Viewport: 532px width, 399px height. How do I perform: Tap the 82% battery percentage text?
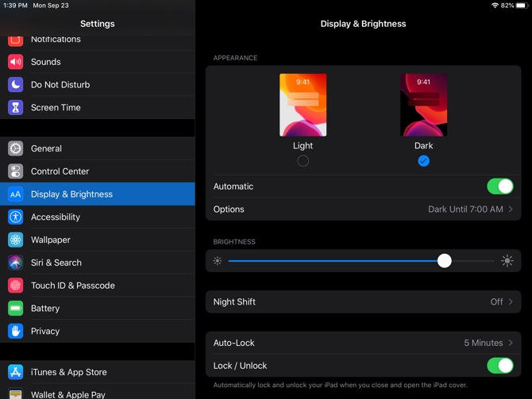point(507,6)
